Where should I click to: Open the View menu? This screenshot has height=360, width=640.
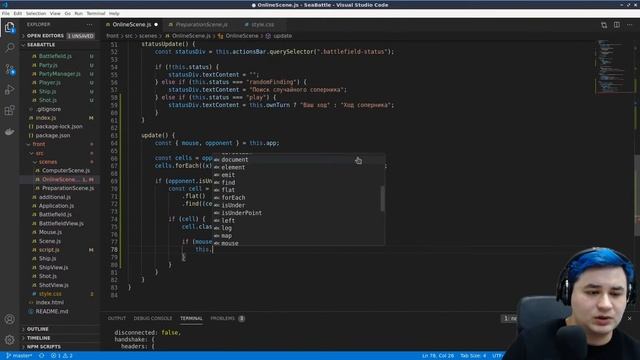55,13
